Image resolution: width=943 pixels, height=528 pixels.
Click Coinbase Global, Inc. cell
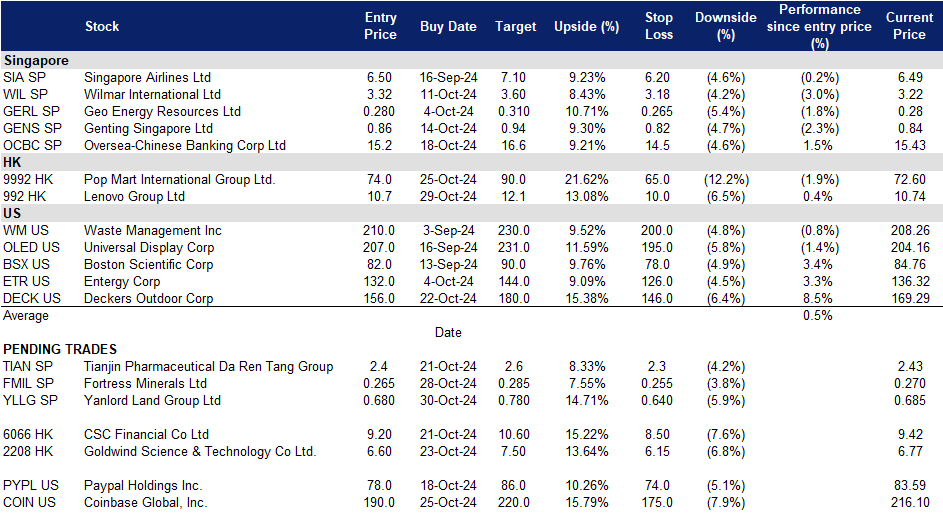[146, 503]
